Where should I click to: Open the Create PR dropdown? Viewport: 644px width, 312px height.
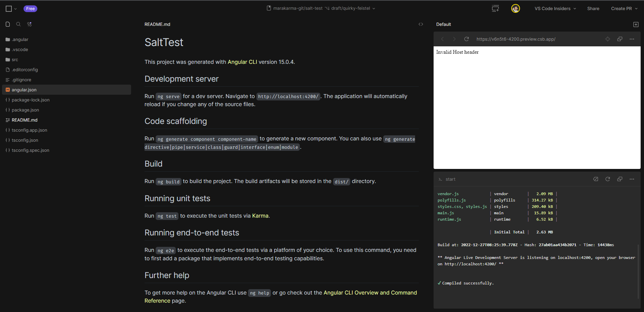624,8
